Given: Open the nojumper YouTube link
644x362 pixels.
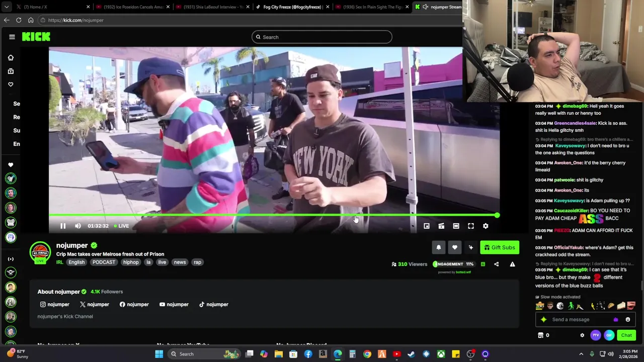Looking at the screenshot, I should 174,304.
